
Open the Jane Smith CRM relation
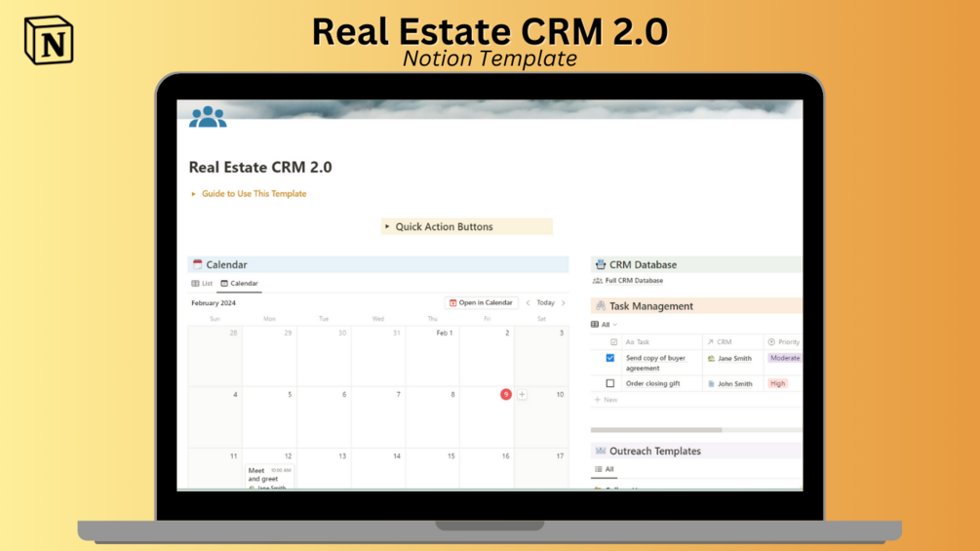(x=729, y=359)
